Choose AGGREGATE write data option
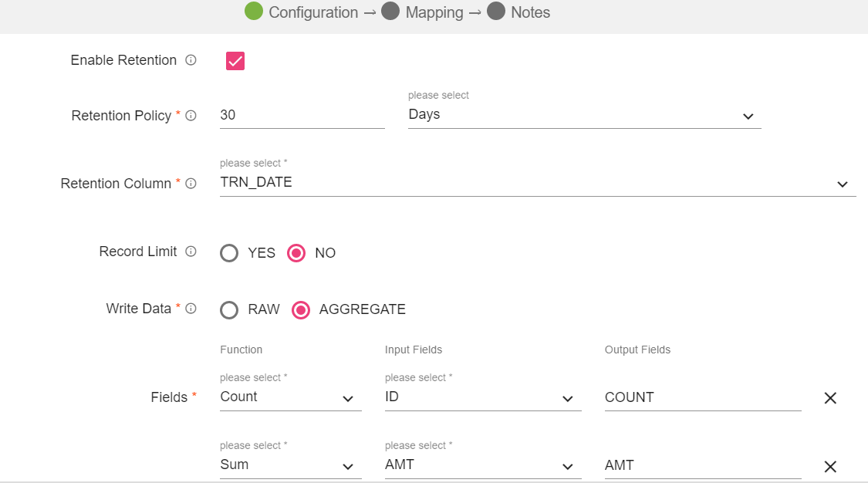Screen dimensions: 868x483 301,310
